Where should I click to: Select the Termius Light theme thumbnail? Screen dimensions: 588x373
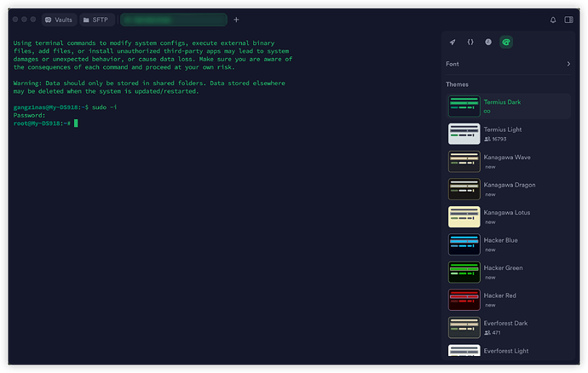point(464,134)
